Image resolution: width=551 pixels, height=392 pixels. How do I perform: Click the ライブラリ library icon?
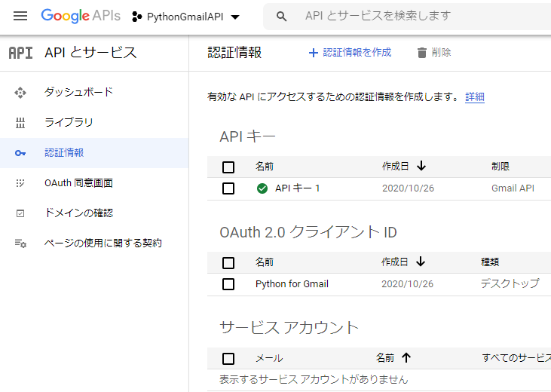(20, 123)
